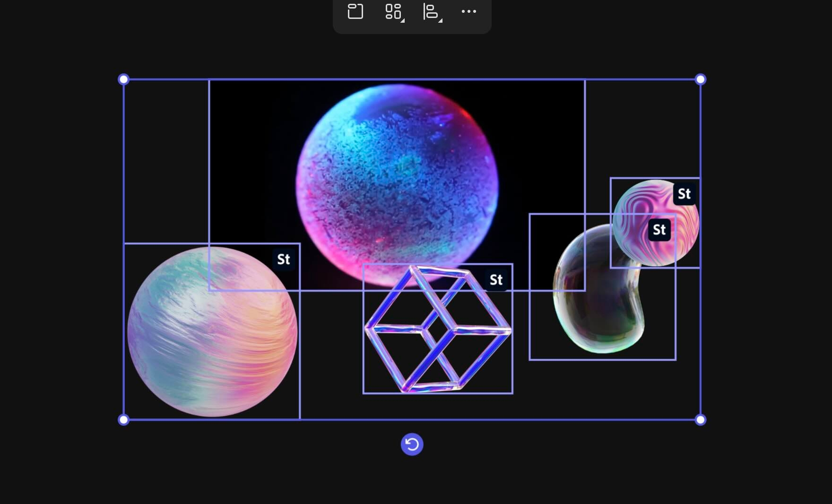Click the St badge on pastel sphere

(283, 259)
